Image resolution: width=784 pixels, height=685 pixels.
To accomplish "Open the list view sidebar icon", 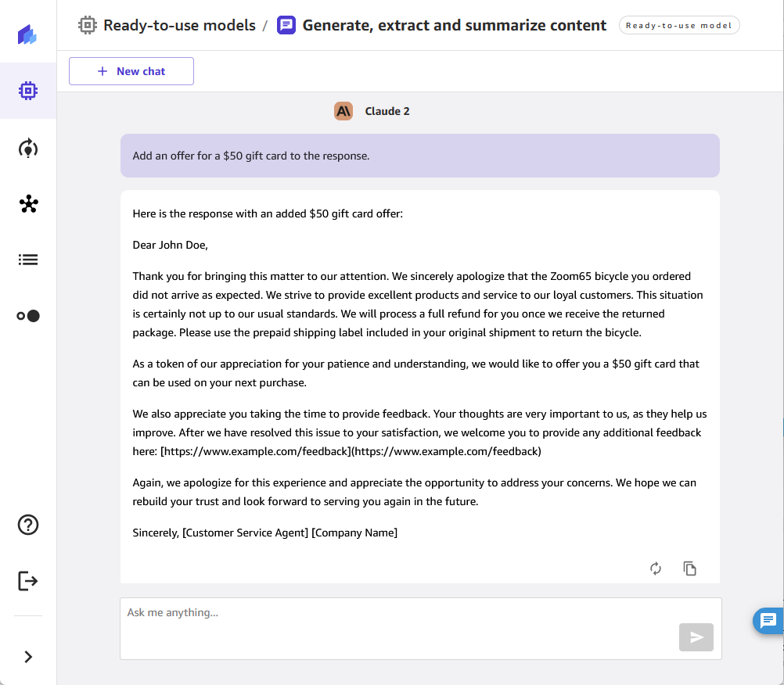I will pos(28,260).
